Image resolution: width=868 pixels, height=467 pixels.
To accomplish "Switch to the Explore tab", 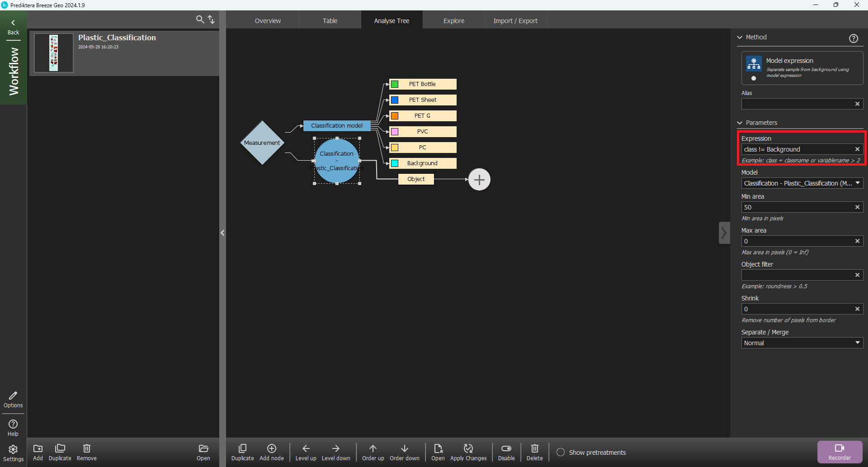I will pyautogui.click(x=453, y=21).
